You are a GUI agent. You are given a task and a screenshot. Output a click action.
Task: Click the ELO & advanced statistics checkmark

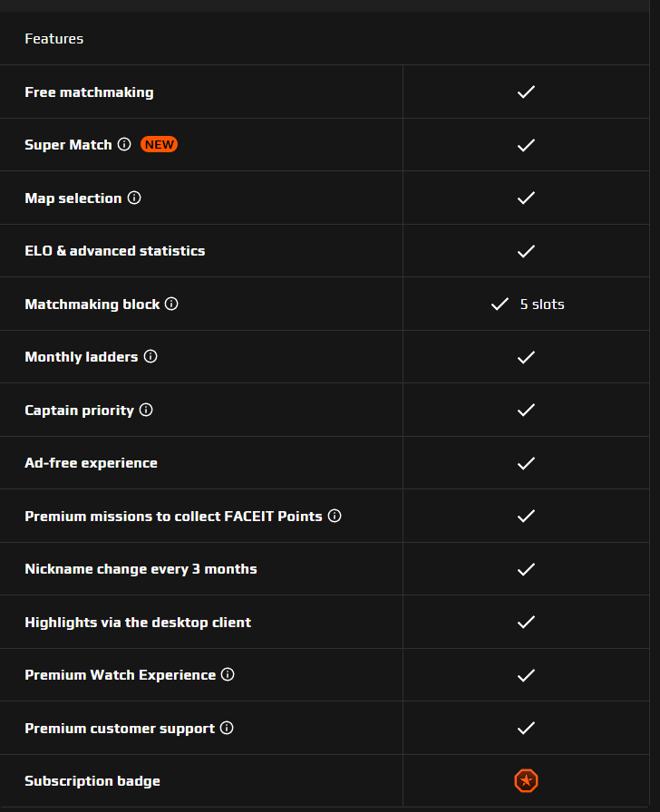pos(526,251)
